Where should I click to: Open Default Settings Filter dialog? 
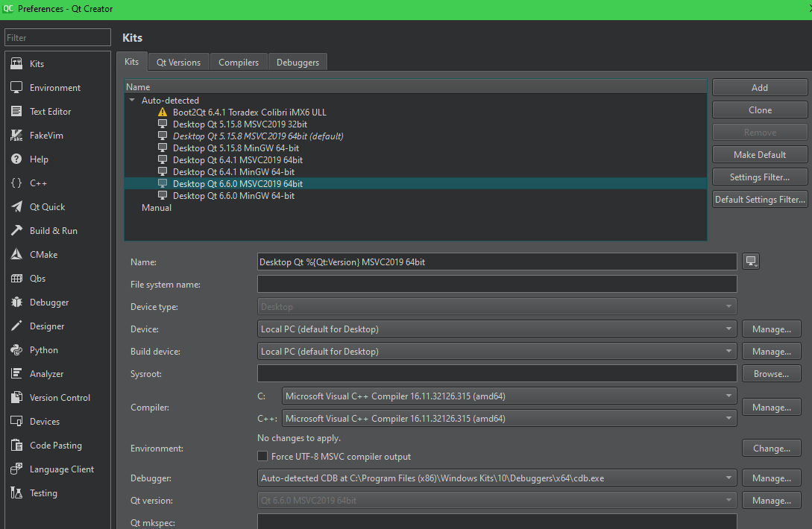tap(760, 199)
